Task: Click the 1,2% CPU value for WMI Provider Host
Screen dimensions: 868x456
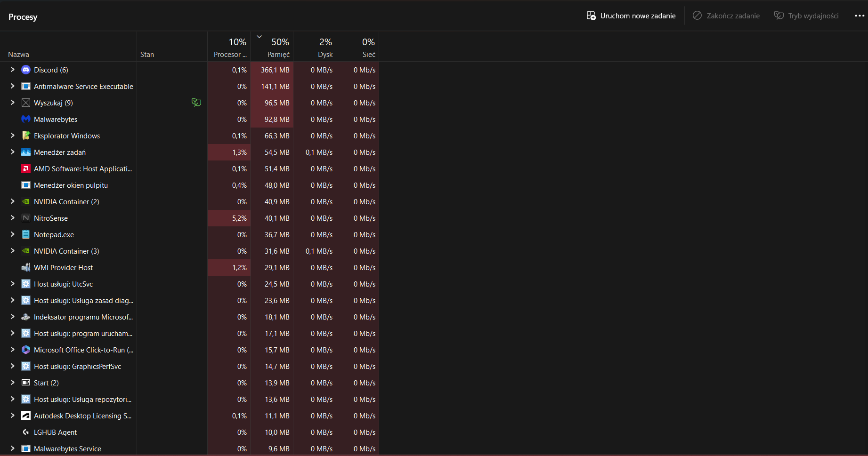Action: pyautogui.click(x=239, y=268)
